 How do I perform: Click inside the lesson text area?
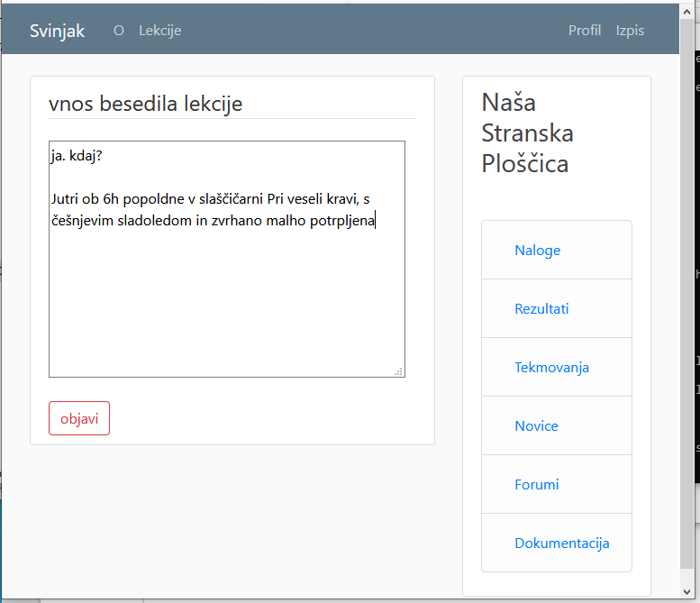pyautogui.click(x=227, y=259)
